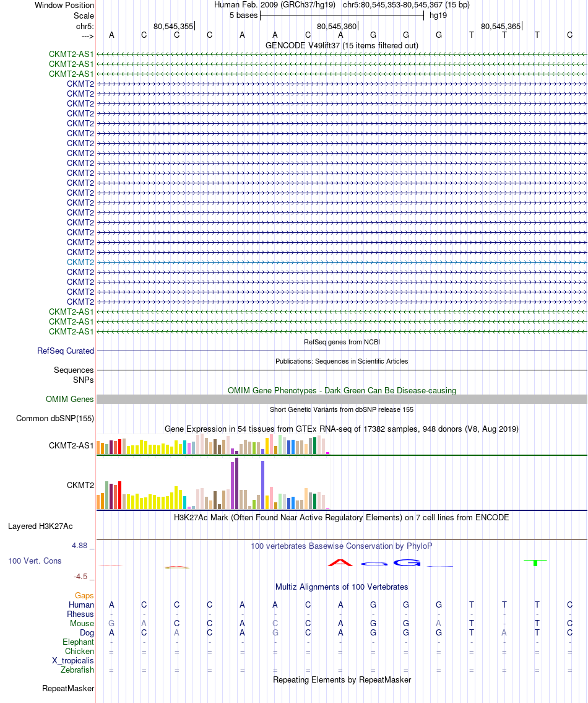
Task: Click the Mouse species label
Action: (82, 624)
